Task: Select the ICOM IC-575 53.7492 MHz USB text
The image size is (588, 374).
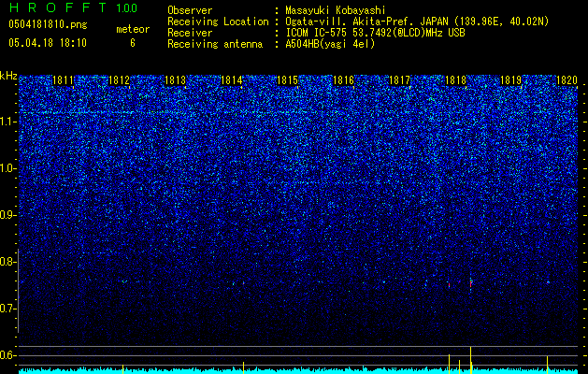Action: point(375,33)
